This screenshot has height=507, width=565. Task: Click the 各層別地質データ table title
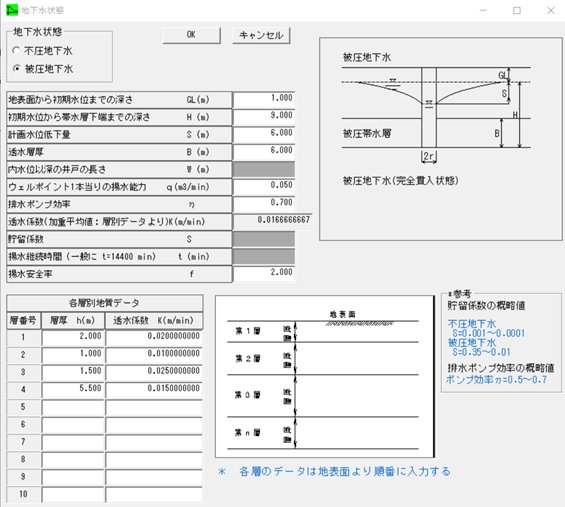coord(104,303)
